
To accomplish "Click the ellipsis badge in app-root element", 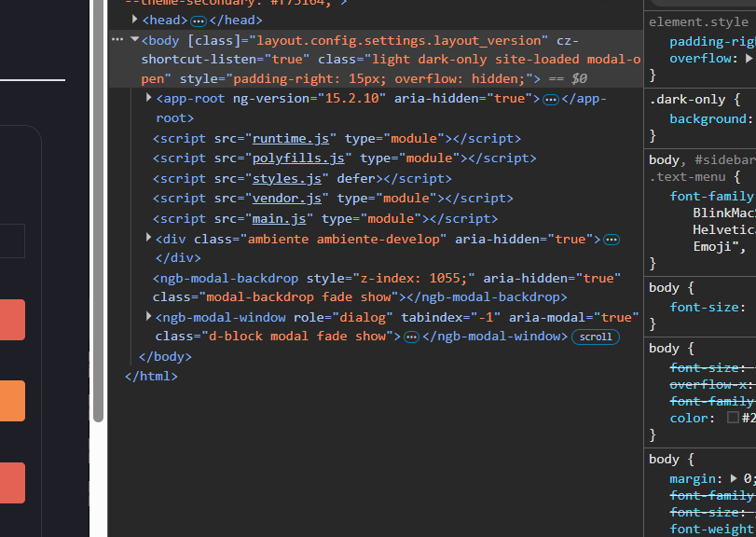I will coord(550,99).
